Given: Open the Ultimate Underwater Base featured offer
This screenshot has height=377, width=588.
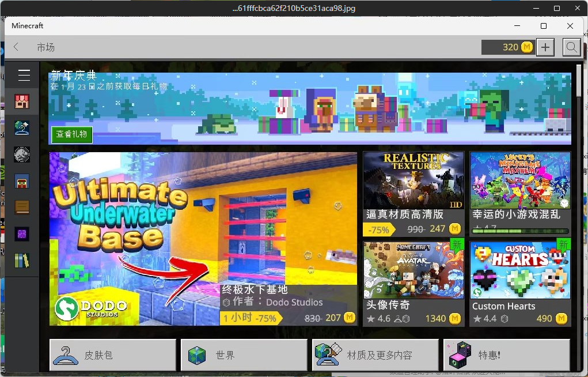Looking at the screenshot, I should tap(203, 239).
